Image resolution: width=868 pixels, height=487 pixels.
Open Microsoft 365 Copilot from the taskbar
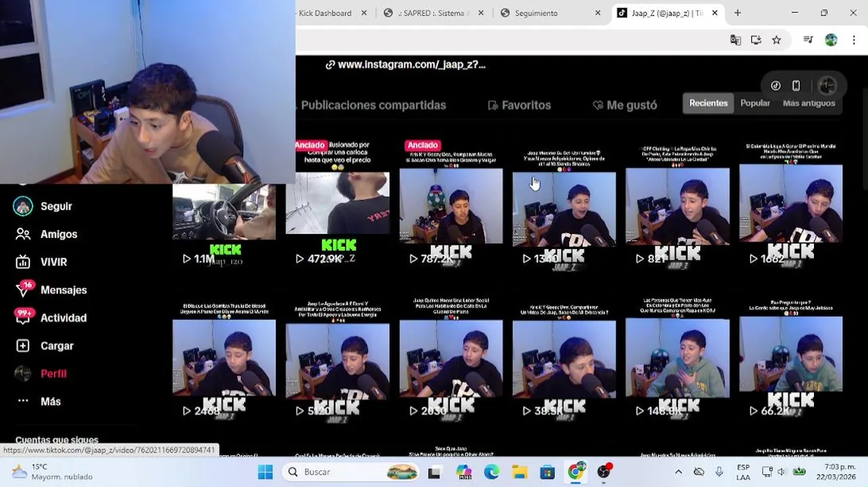(x=464, y=472)
